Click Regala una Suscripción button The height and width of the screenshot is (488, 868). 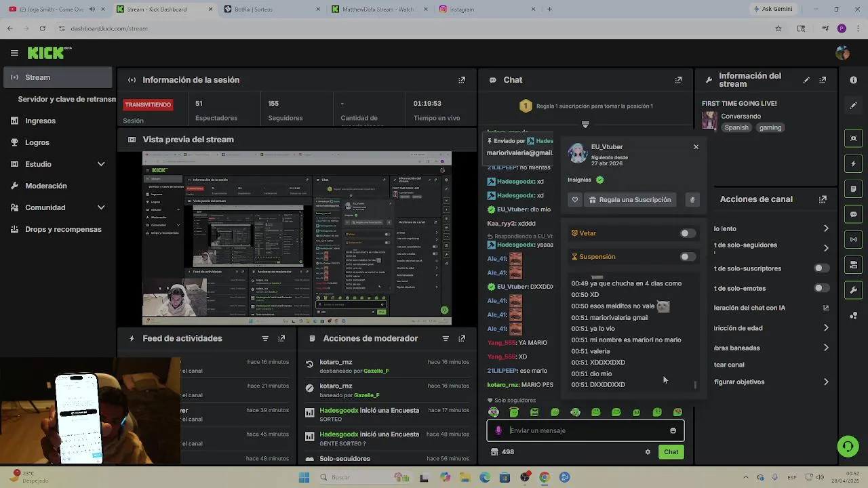click(629, 200)
